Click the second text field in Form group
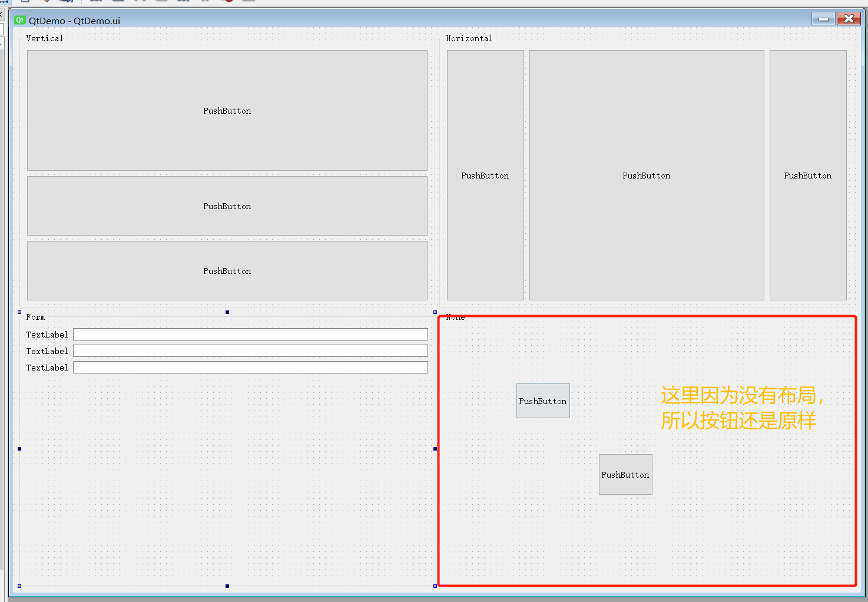 pyautogui.click(x=250, y=351)
